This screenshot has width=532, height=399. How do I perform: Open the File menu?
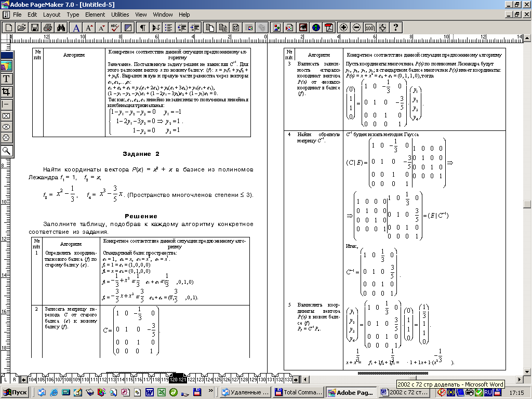(x=17, y=15)
